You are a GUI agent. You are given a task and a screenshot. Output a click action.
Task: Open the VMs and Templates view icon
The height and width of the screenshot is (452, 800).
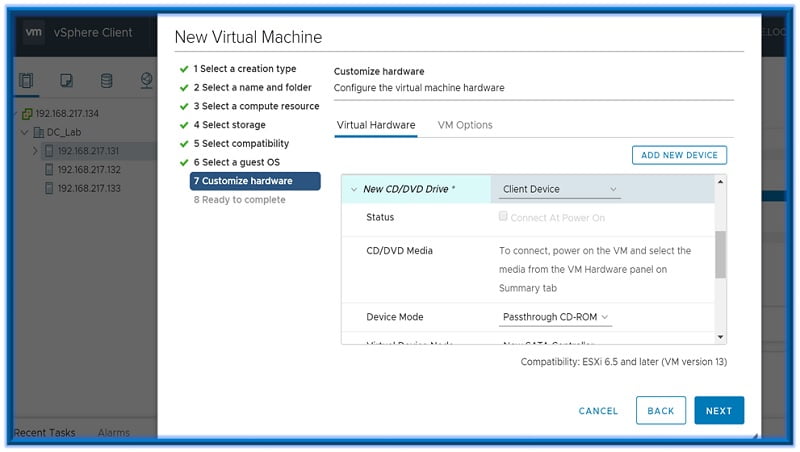[67, 80]
